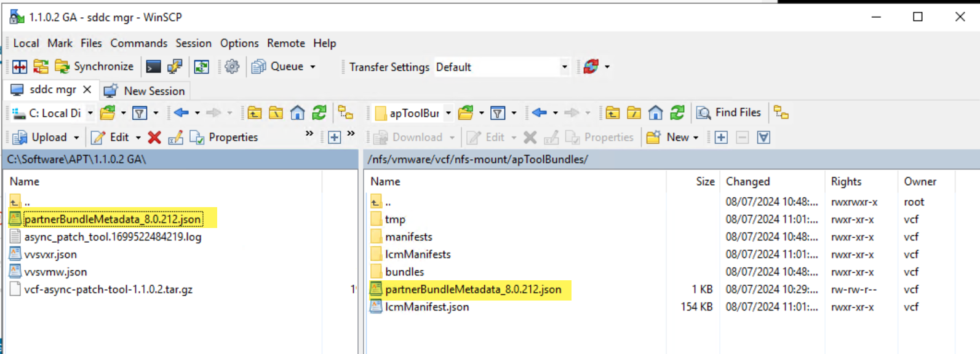Click the Synchronize Browsing toolbar icon
Viewport: 980px width, 354px height.
click(x=41, y=66)
